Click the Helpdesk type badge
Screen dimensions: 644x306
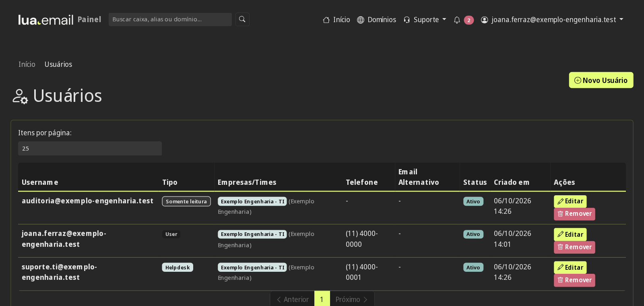pyautogui.click(x=178, y=267)
